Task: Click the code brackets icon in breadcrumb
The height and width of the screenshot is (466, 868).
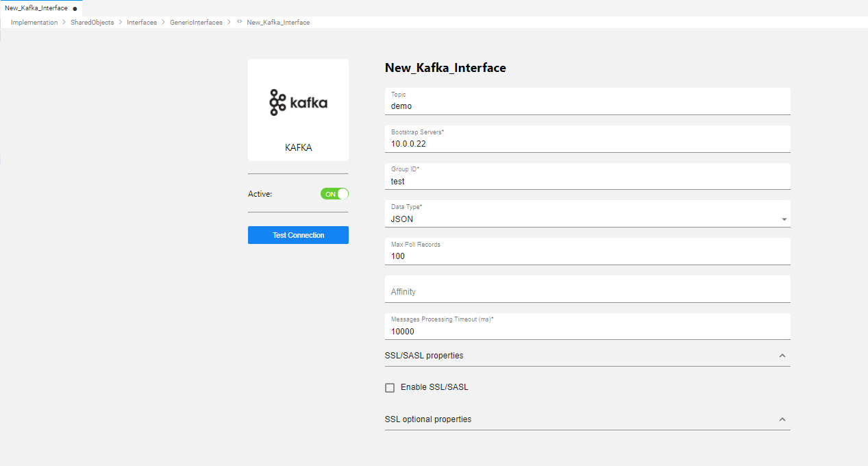Action: click(239, 23)
